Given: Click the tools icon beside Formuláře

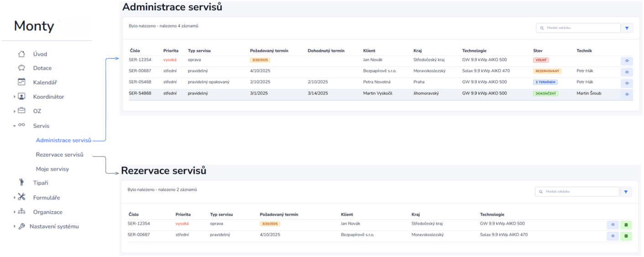Looking at the screenshot, I should (x=22, y=197).
